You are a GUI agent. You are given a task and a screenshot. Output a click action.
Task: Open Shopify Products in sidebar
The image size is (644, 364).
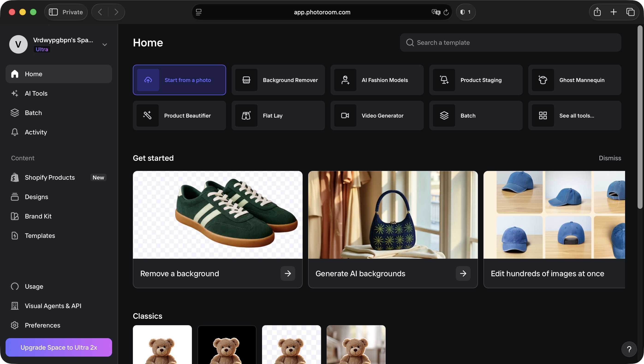coord(59,177)
